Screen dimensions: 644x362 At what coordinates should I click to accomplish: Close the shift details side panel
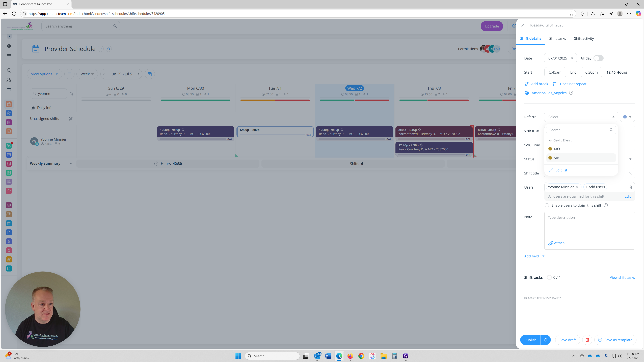coord(523,25)
